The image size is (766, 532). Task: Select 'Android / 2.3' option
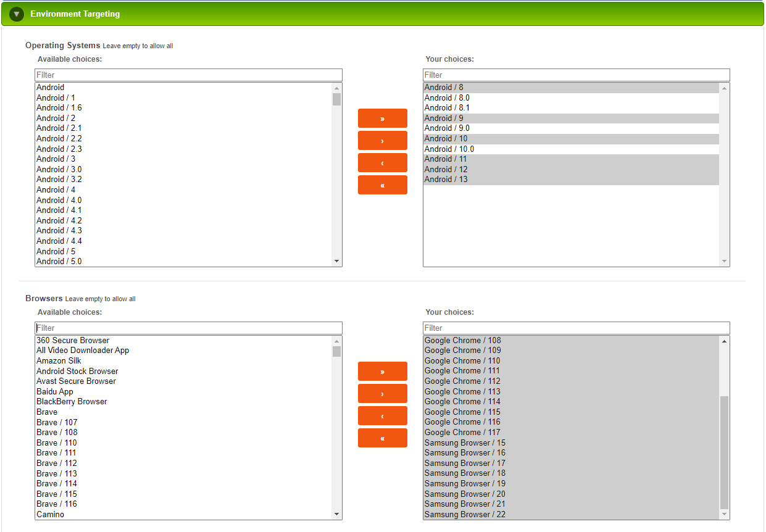183,149
